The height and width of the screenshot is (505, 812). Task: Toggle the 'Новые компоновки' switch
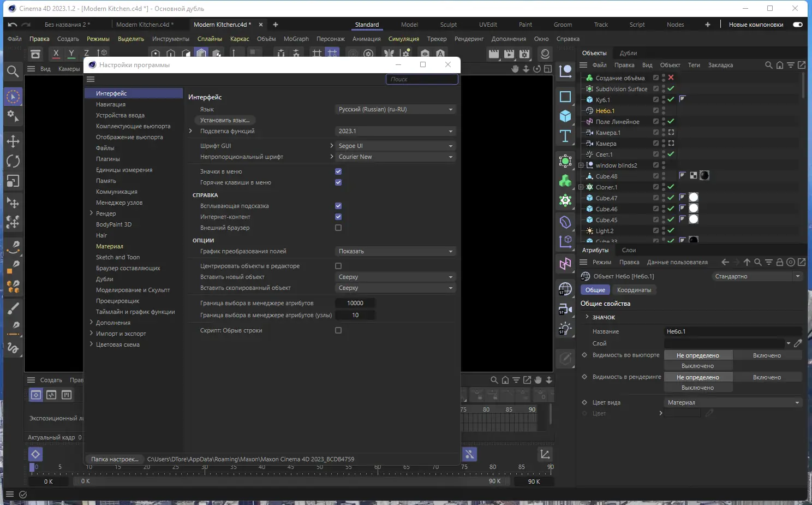tap(797, 25)
